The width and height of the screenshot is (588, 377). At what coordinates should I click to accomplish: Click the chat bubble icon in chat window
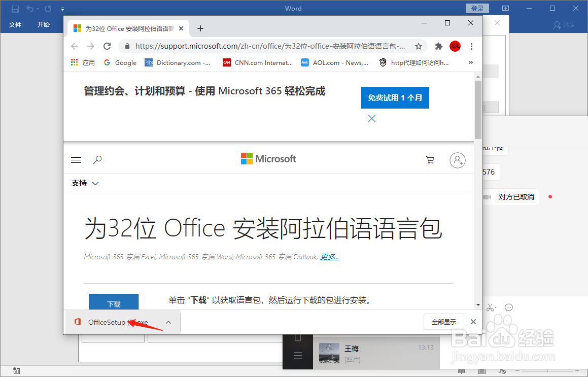[x=509, y=307]
